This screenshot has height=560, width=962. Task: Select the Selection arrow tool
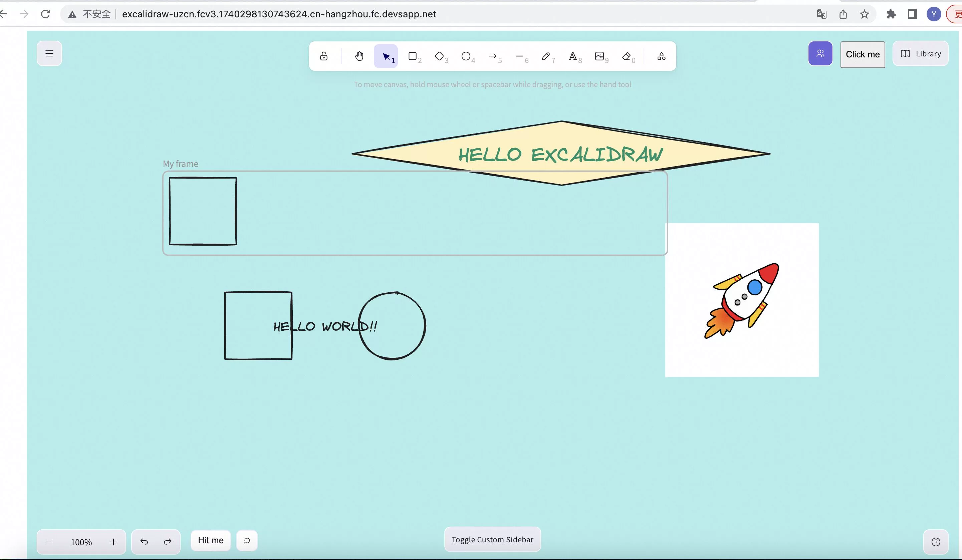(x=386, y=56)
